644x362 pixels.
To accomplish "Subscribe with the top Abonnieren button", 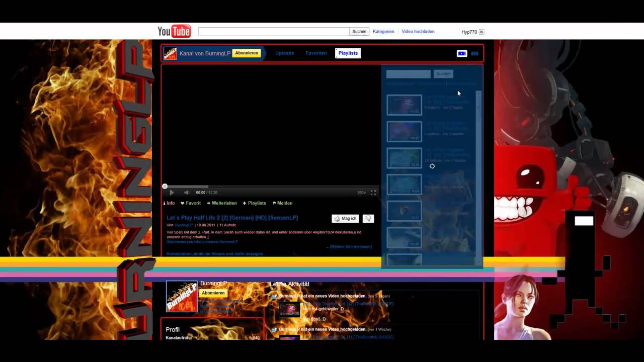I will click(x=247, y=53).
